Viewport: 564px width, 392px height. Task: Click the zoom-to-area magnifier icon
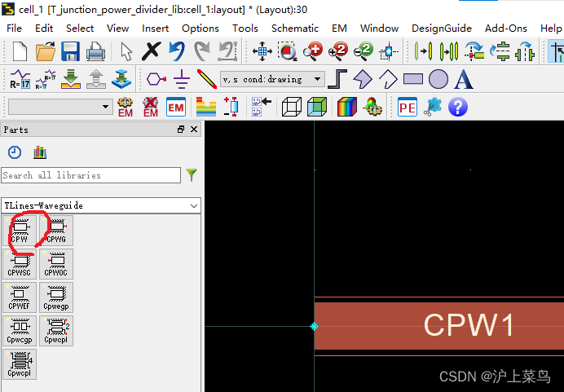point(288,51)
